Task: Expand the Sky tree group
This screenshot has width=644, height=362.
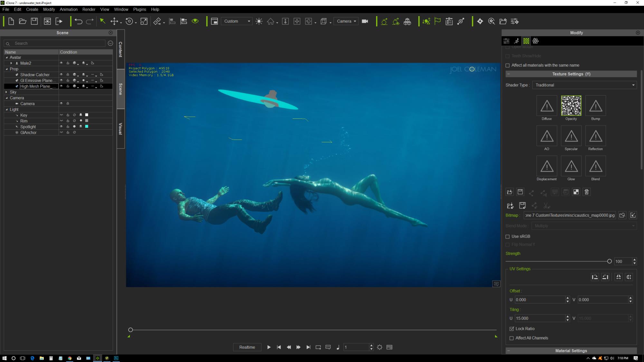Action: tap(7, 92)
